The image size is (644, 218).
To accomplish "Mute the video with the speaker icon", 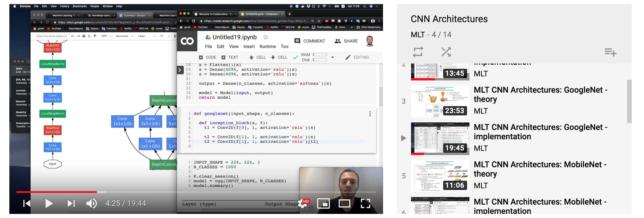I will 92,203.
